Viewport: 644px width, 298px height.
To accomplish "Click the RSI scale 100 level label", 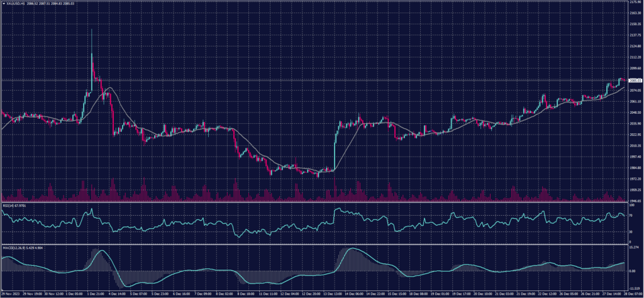I will (631, 206).
